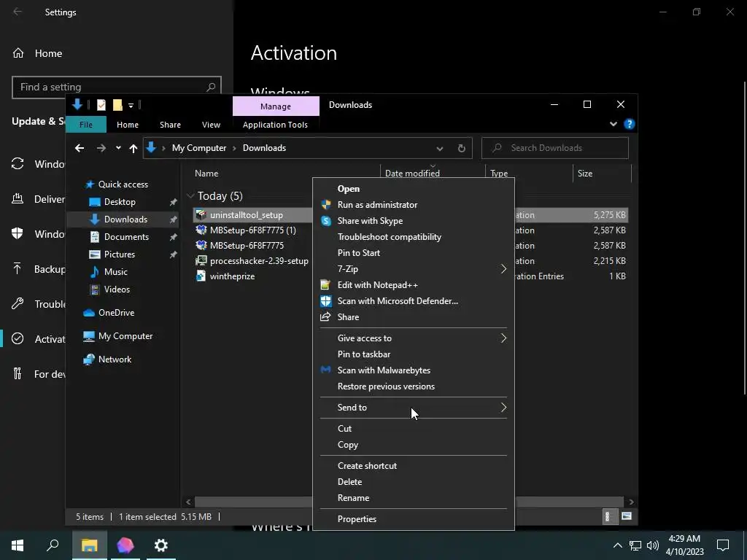Click the Properties quick access toolbar icon
747x560 pixels.
[101, 105]
